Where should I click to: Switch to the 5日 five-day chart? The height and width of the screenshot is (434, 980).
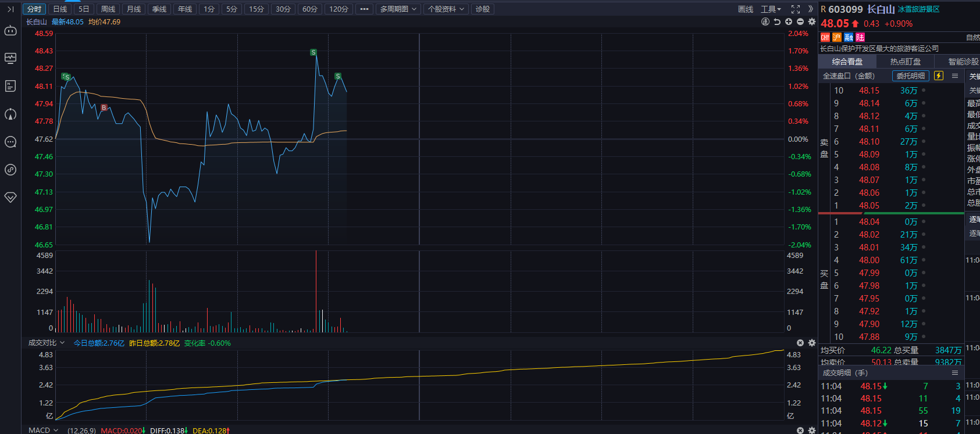click(84, 9)
